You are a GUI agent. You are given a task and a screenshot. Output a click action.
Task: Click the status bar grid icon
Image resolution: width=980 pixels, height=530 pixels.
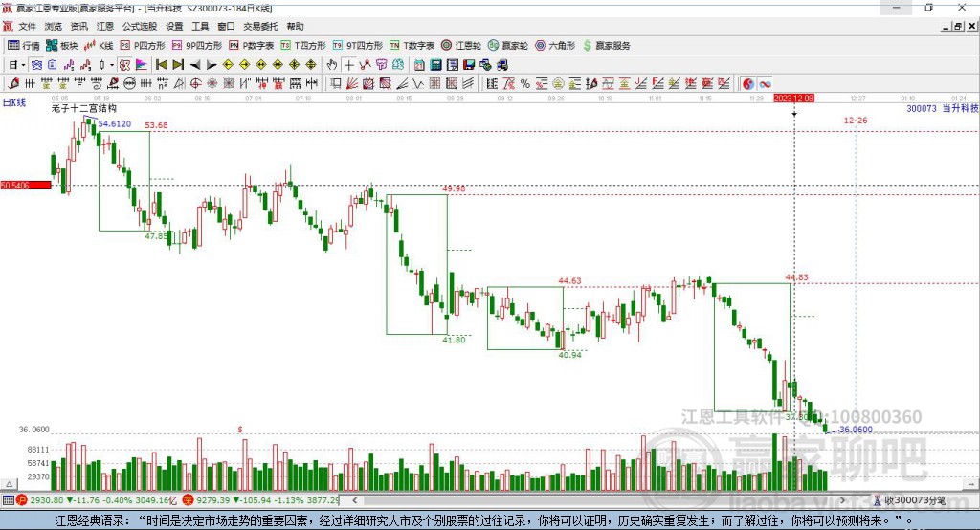point(8,500)
